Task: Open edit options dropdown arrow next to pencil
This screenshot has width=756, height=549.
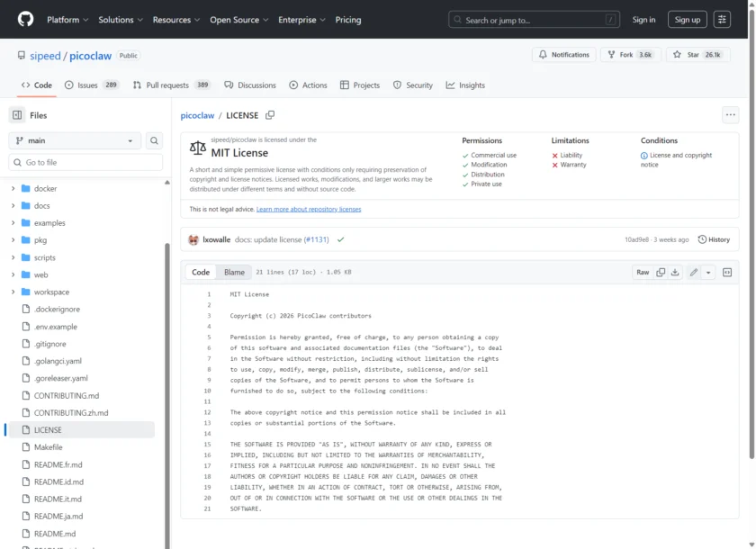Action: 708,272
